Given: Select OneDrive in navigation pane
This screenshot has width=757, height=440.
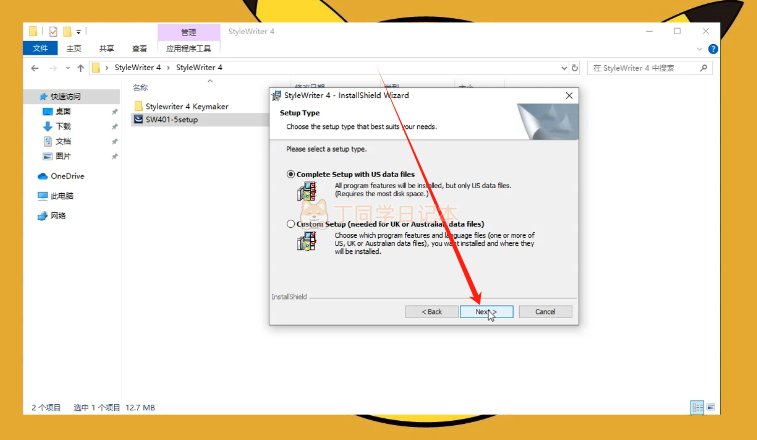Looking at the screenshot, I should 67,176.
